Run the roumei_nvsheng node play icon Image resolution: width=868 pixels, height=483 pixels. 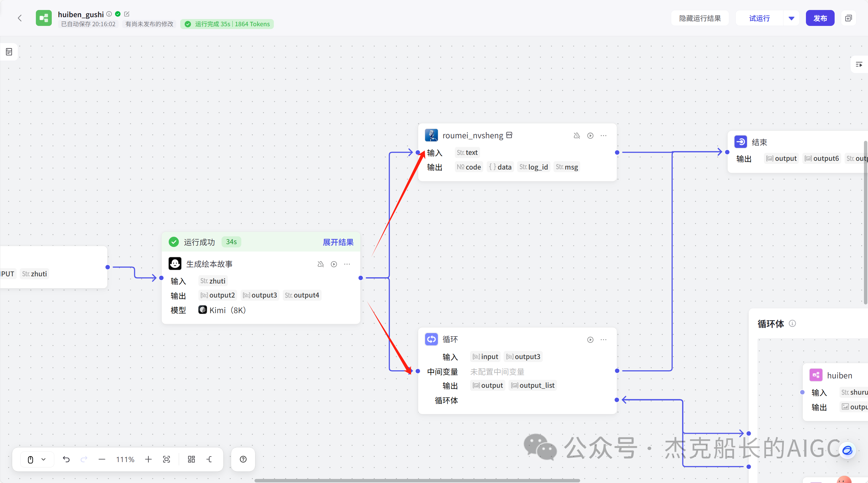tap(590, 136)
